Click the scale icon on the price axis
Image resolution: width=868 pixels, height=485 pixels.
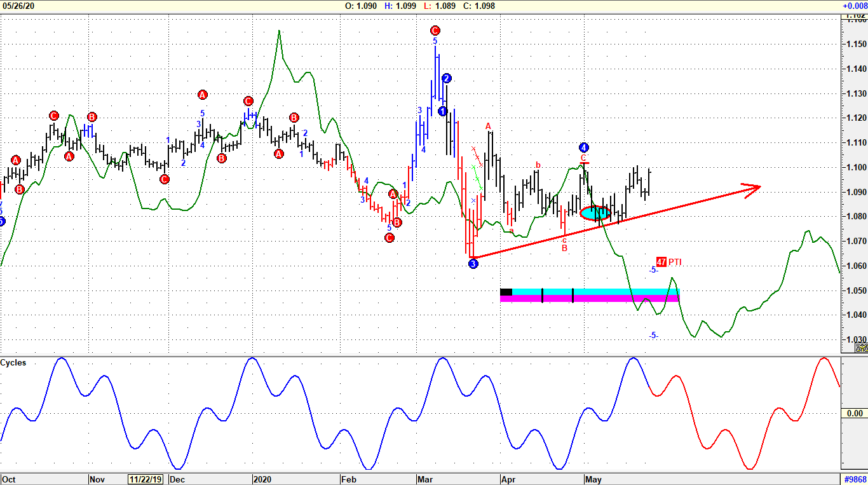[x=861, y=348]
